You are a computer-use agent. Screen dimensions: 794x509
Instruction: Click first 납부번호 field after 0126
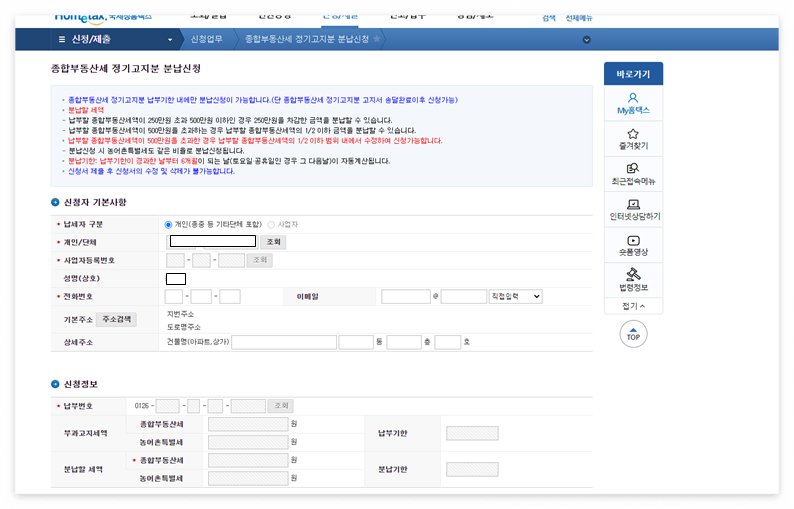click(168, 406)
